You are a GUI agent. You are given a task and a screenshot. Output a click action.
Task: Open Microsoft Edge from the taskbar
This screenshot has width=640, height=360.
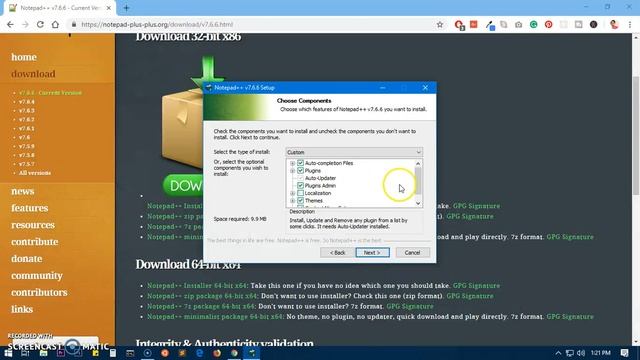[200, 353]
